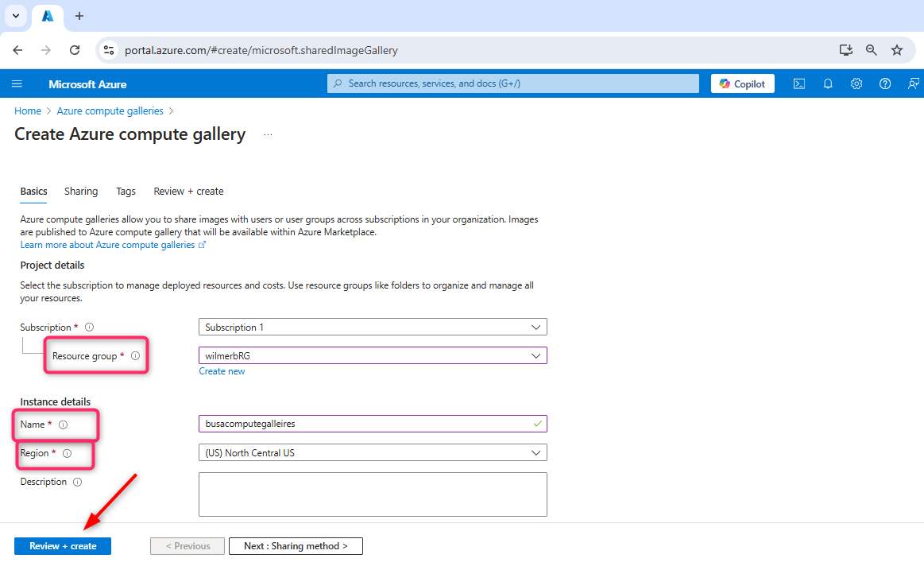Select the Azure browser tab
The width and height of the screenshot is (924, 566).
coord(48,16)
